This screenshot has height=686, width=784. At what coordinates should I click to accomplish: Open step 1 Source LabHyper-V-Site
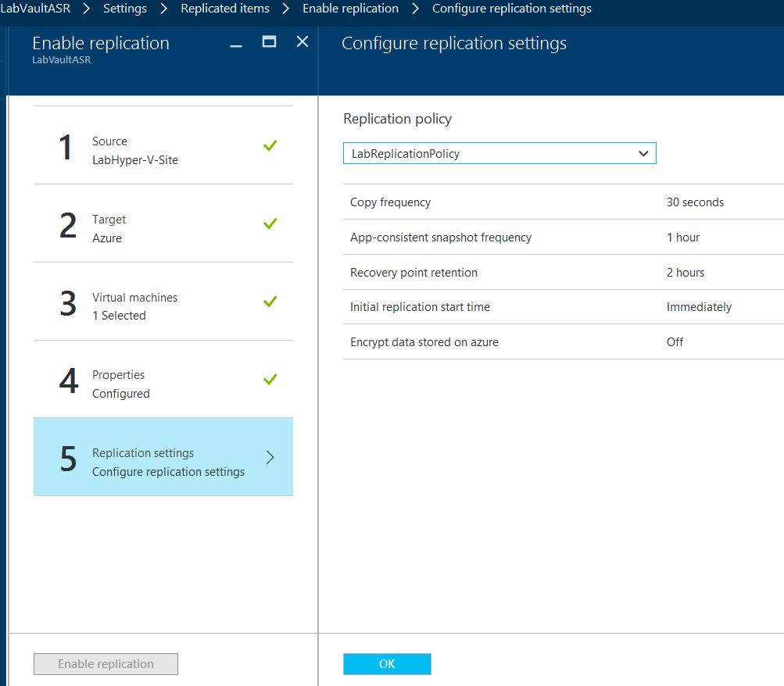[x=163, y=146]
